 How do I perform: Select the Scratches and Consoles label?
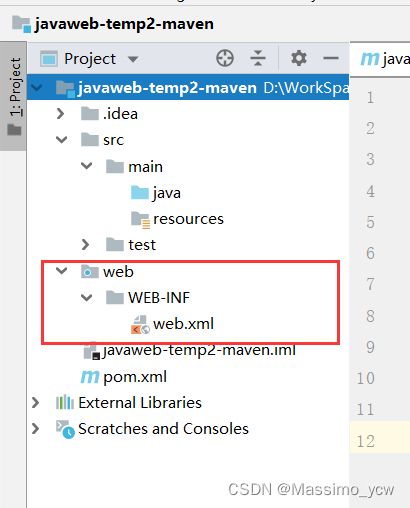click(x=163, y=429)
